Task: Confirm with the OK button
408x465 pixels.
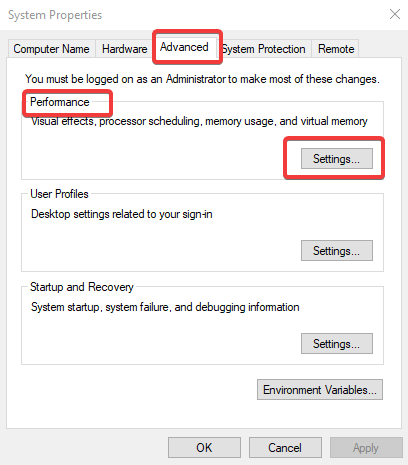Action: pyautogui.click(x=204, y=447)
